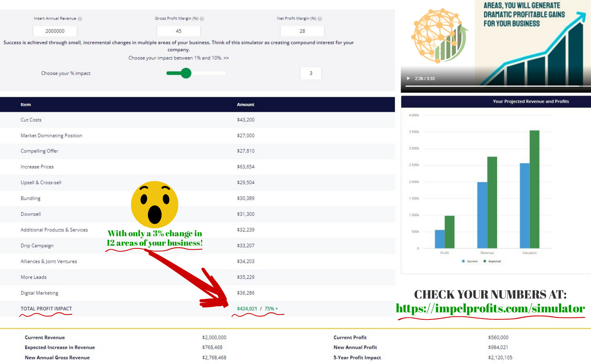Click the large red arrow graphic
The width and height of the screenshot is (591, 364).
[x=189, y=278]
